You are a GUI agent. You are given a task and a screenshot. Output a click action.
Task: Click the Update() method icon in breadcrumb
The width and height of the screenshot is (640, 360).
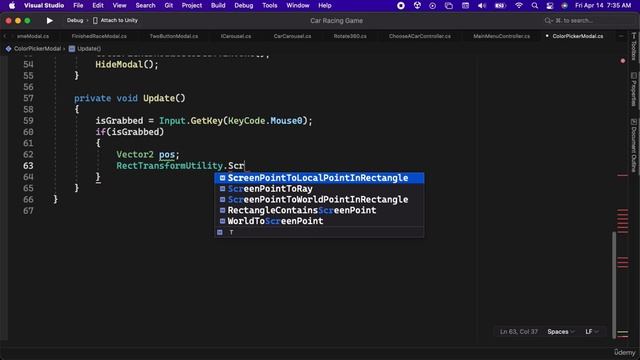72,49
